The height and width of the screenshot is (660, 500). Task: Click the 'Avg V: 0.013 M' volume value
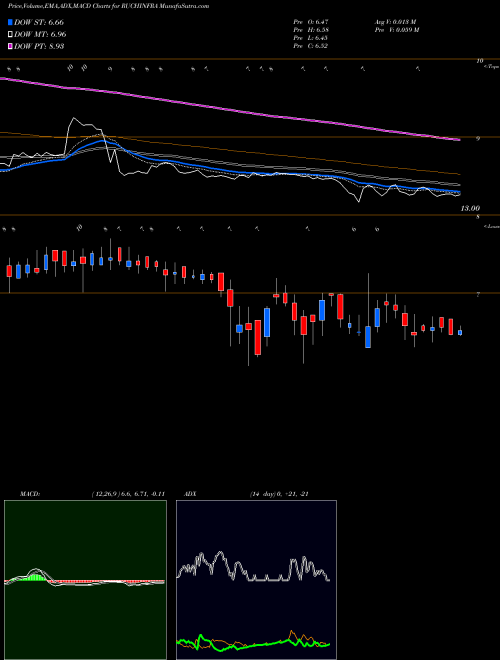395,22
